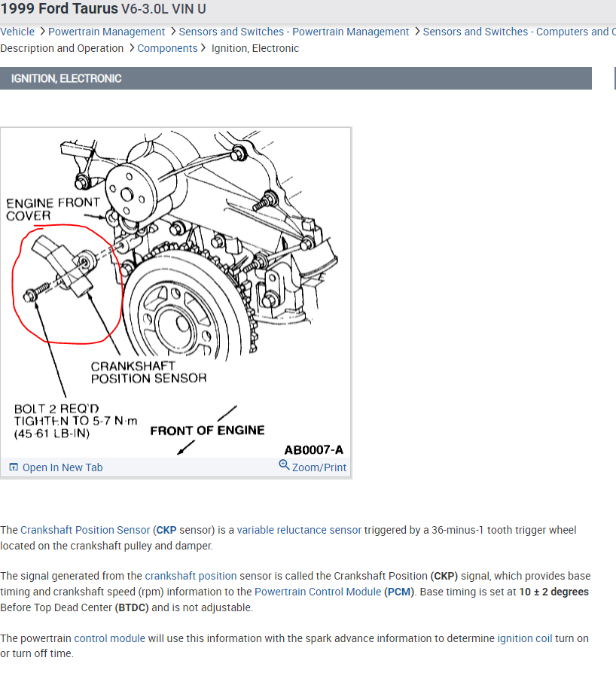This screenshot has width=616, height=691.
Task: Open the variable reluctance sensor link
Action: pos(299,529)
